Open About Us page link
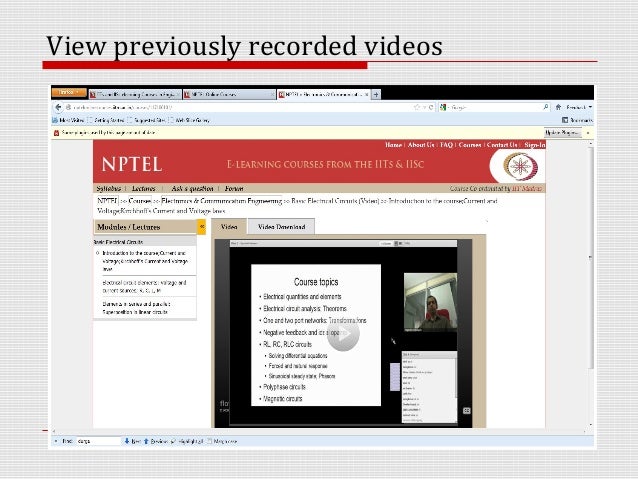The image size is (638, 479). (x=421, y=145)
